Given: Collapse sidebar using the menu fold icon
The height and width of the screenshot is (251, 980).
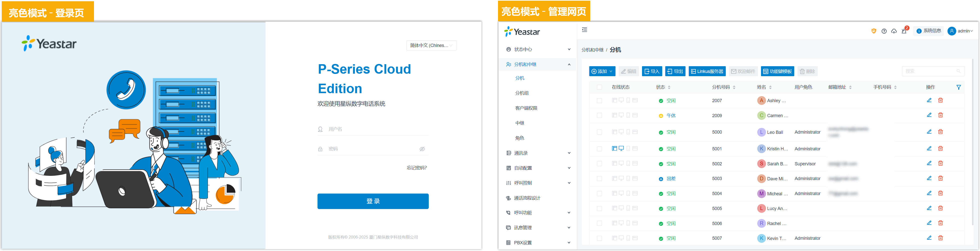Looking at the screenshot, I should (x=584, y=30).
